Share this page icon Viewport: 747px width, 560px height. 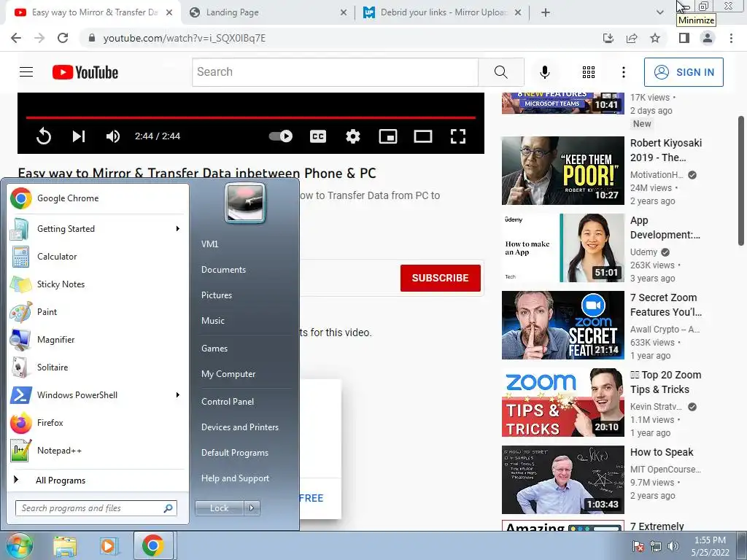point(632,38)
